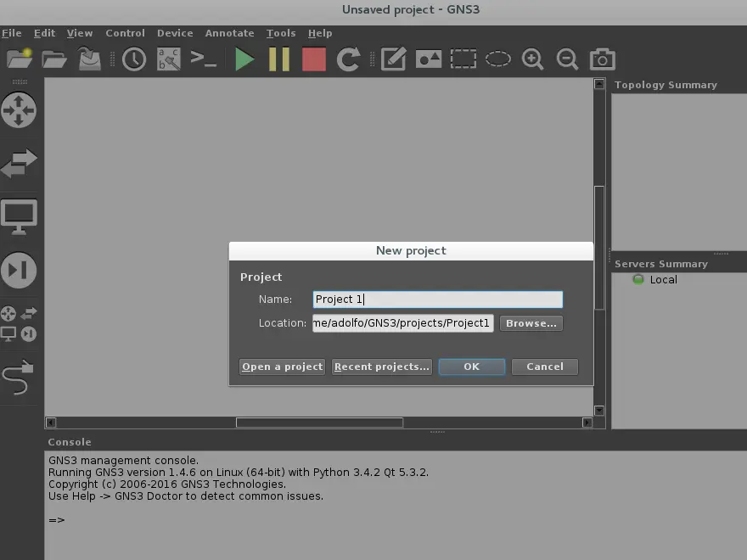This screenshot has height=560, width=747.
Task: Select the Local server entry
Action: pos(663,279)
